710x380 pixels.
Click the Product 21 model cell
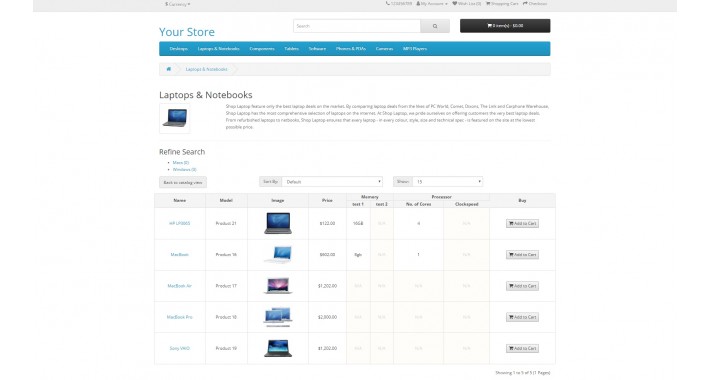[x=226, y=223]
